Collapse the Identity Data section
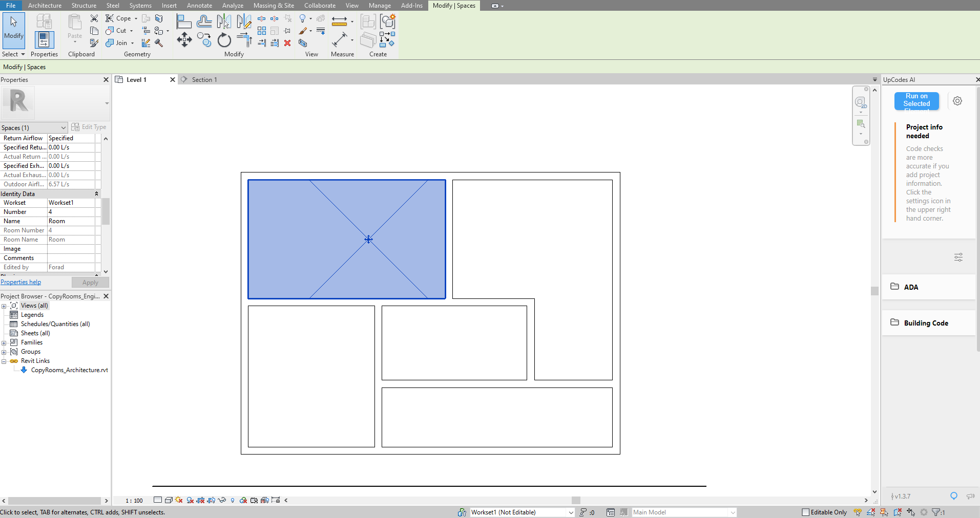980x518 pixels. 96,193
